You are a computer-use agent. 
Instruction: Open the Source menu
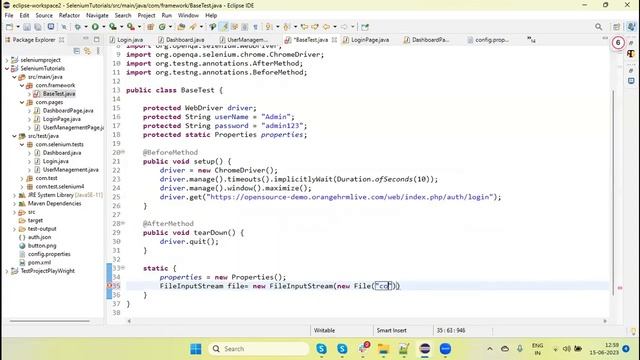pos(44,16)
